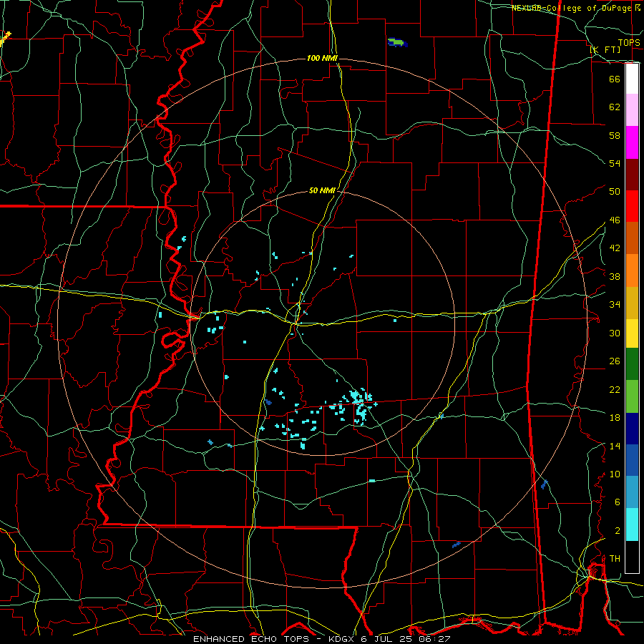Click the "10" value on the legend scale

pyautogui.click(x=615, y=474)
